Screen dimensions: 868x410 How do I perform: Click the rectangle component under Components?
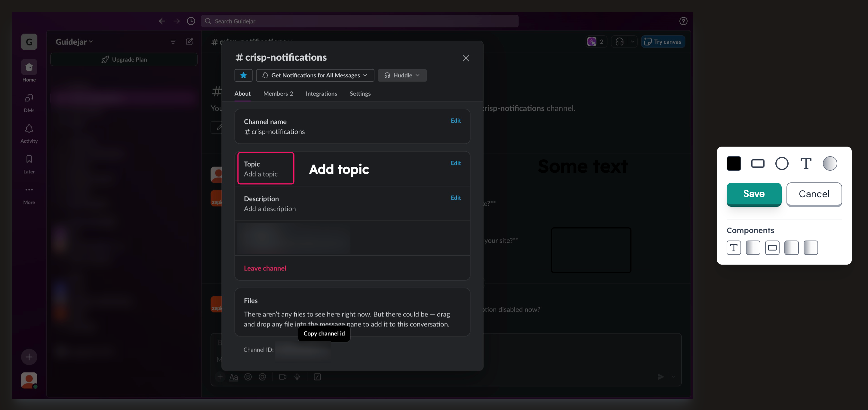tap(772, 248)
